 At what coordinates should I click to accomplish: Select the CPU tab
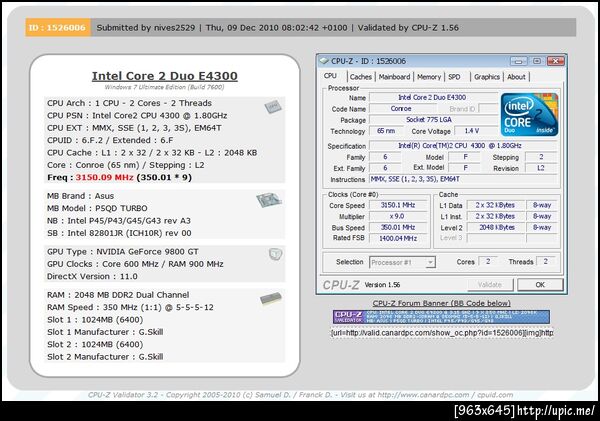(330, 76)
